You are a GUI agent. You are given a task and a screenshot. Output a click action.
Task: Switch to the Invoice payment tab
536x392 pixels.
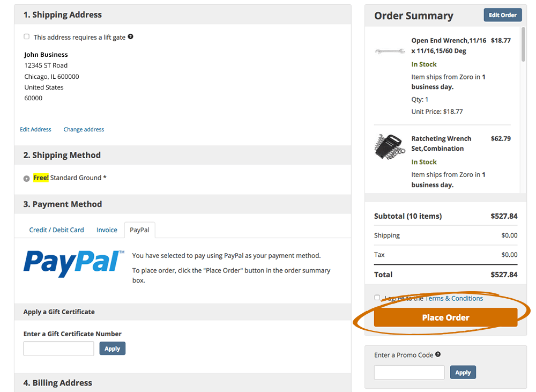(x=107, y=230)
